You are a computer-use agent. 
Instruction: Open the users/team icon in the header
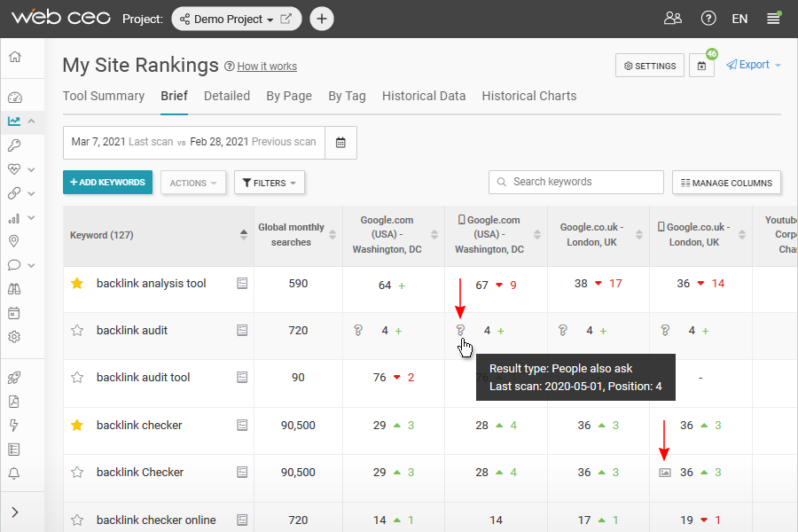[x=673, y=19]
